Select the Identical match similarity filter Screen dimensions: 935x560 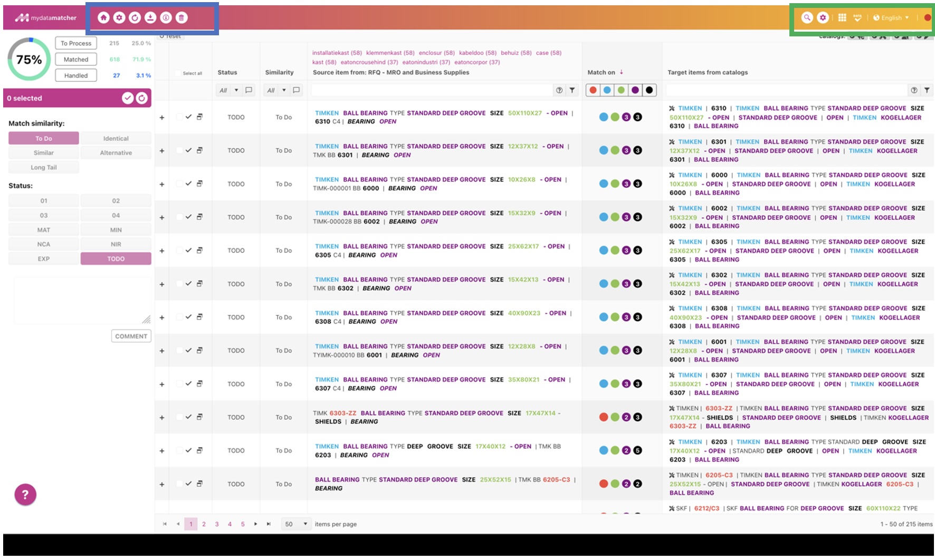(x=116, y=138)
